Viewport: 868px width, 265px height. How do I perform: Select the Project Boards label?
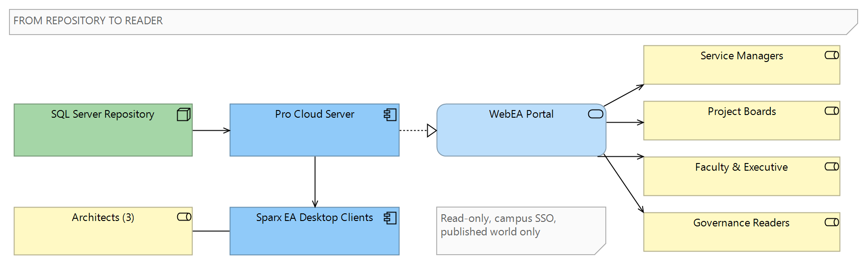[x=742, y=111]
